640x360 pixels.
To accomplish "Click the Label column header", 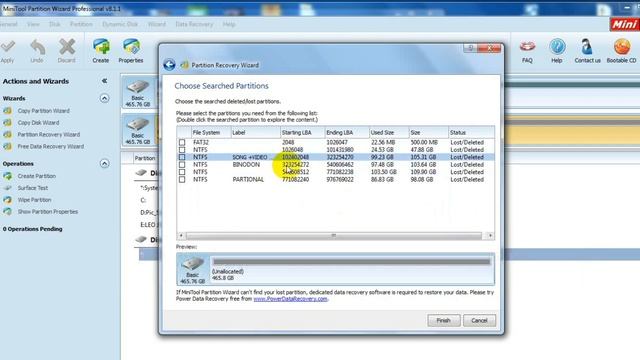I will click(256, 133).
